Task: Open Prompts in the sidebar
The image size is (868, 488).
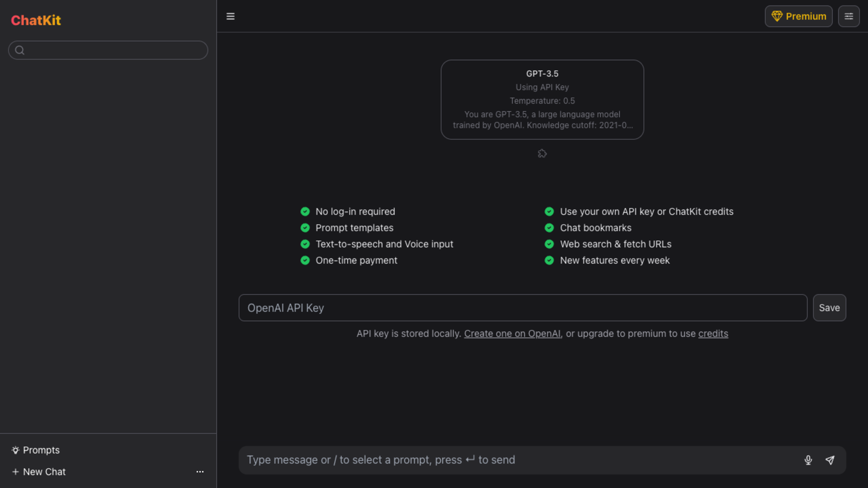Action: [x=36, y=450]
